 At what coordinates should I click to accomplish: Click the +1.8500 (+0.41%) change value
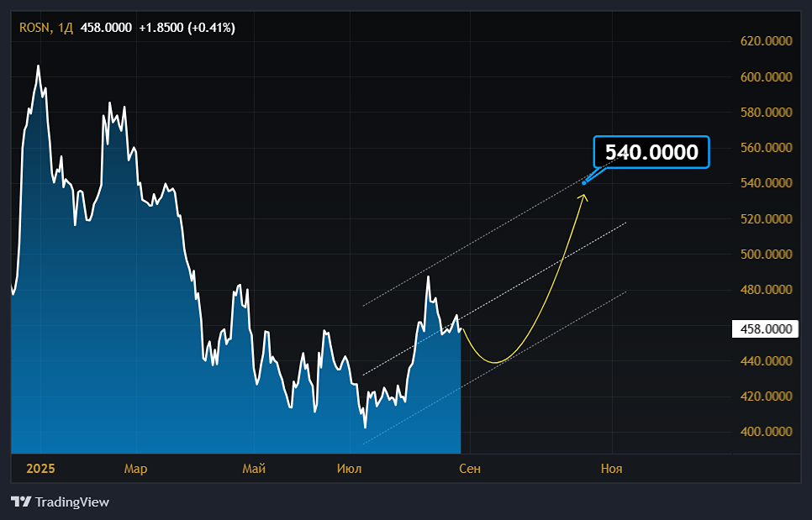pyautogui.click(x=187, y=28)
